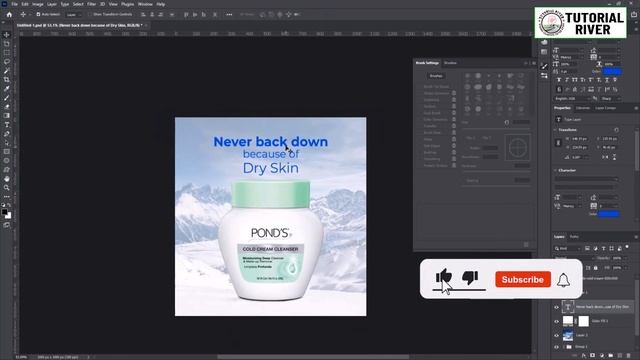The width and height of the screenshot is (640, 360).
Task: Click the flip horizontal icon in Transform
Action: pyautogui.click(x=605, y=157)
